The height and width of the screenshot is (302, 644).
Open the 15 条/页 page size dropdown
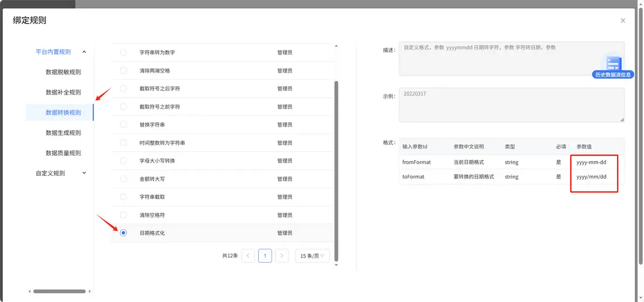[x=312, y=256]
